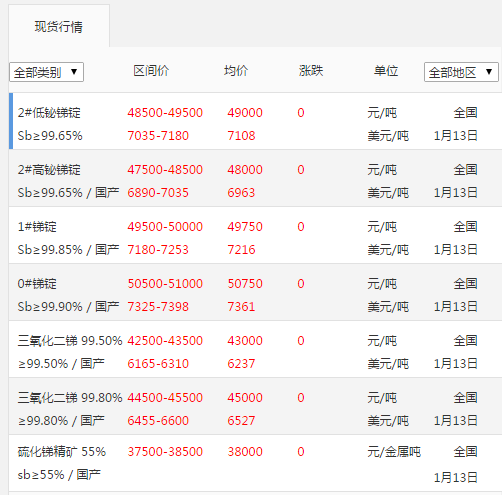Open the 现货行情 tab

(59, 26)
